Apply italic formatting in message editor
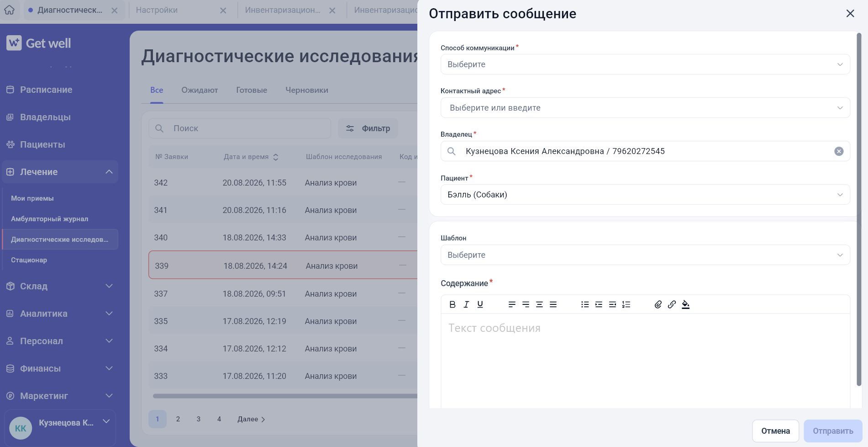Image resolution: width=868 pixels, height=447 pixels. pos(466,304)
